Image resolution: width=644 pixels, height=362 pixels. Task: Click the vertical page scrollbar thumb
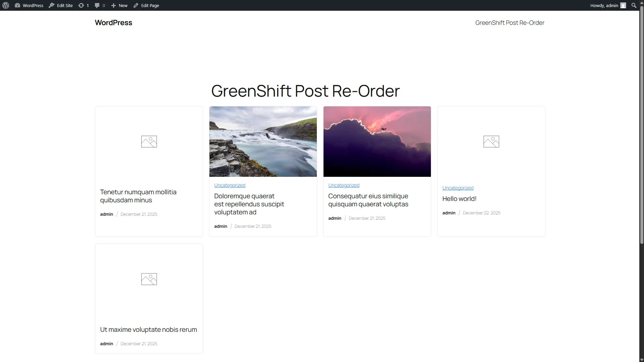point(642,125)
